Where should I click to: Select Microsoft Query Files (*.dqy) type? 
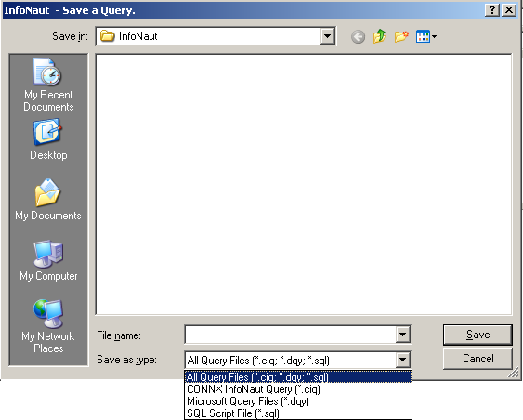pyautogui.click(x=298, y=401)
